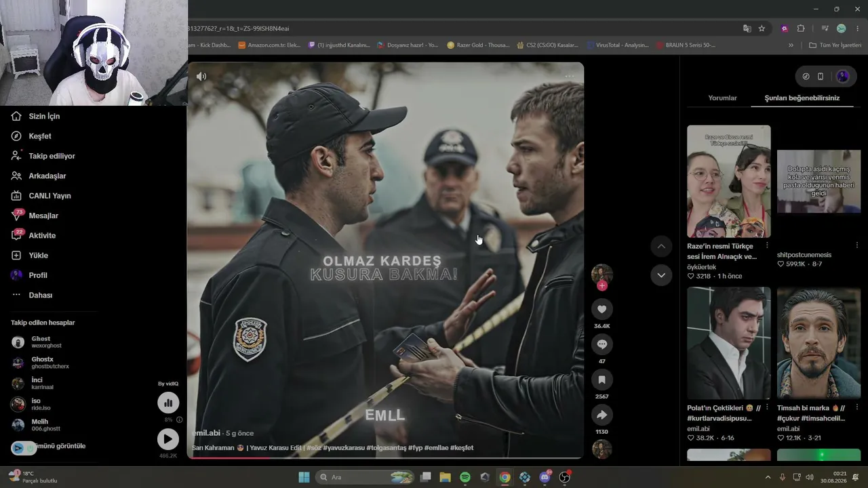Image resolution: width=868 pixels, height=488 pixels.
Task: Click the vidIQ play count button
Action: point(168,439)
